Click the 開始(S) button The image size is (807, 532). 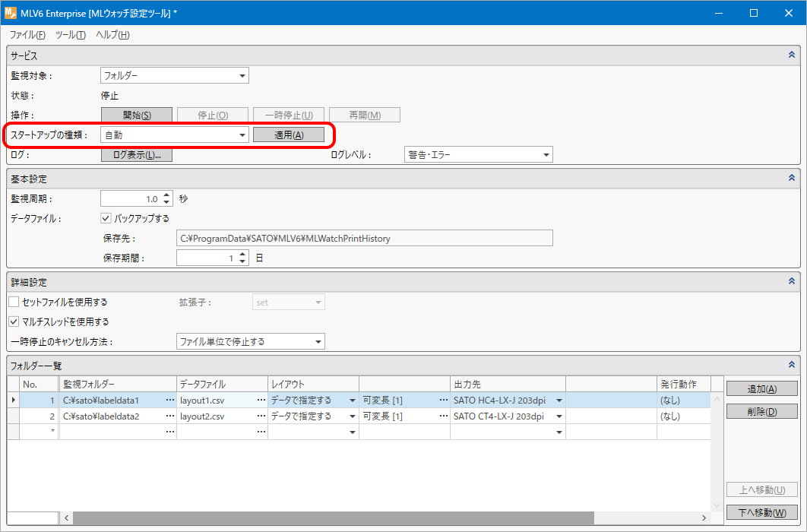[x=137, y=116]
